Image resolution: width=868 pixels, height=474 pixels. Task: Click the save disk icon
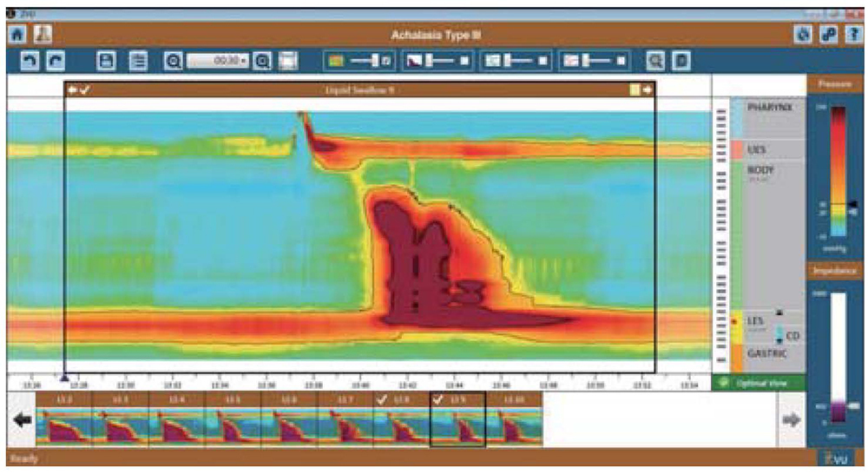(107, 61)
